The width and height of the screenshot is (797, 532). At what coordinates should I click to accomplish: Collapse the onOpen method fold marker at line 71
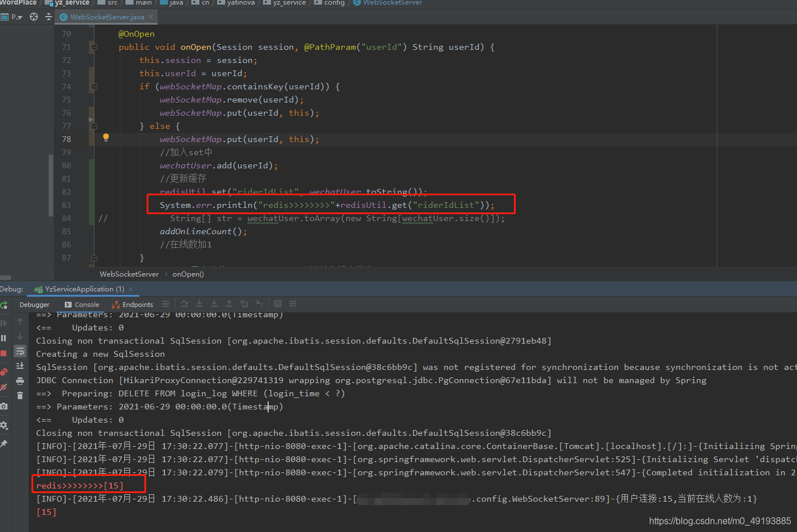[95, 47]
